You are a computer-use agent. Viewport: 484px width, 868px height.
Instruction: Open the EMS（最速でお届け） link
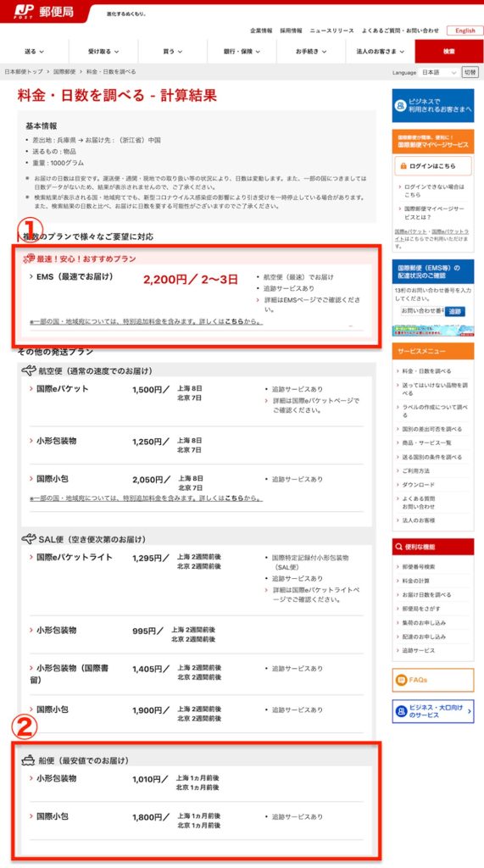click(x=75, y=276)
